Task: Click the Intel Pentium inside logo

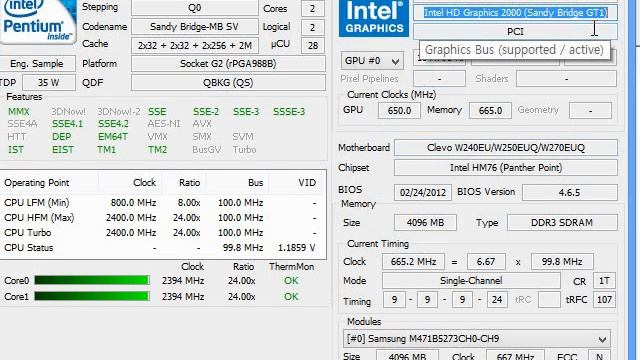Action: (38, 21)
